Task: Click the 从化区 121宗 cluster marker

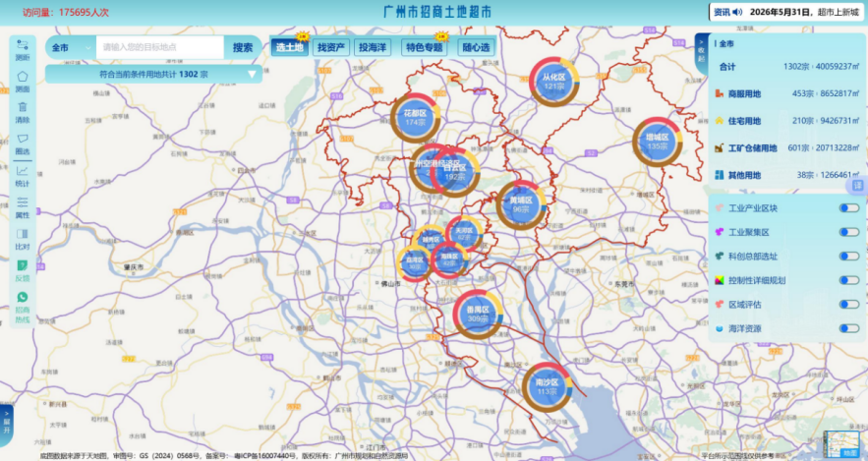Action: (554, 82)
